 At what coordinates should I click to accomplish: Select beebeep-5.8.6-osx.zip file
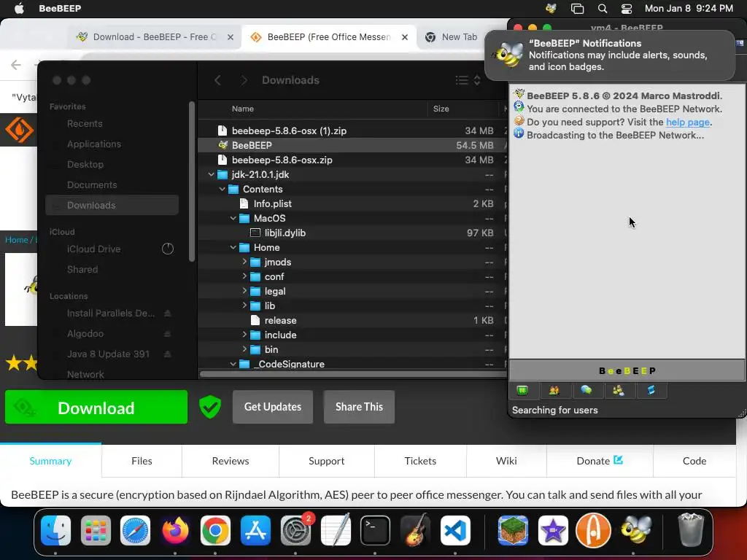point(352,160)
